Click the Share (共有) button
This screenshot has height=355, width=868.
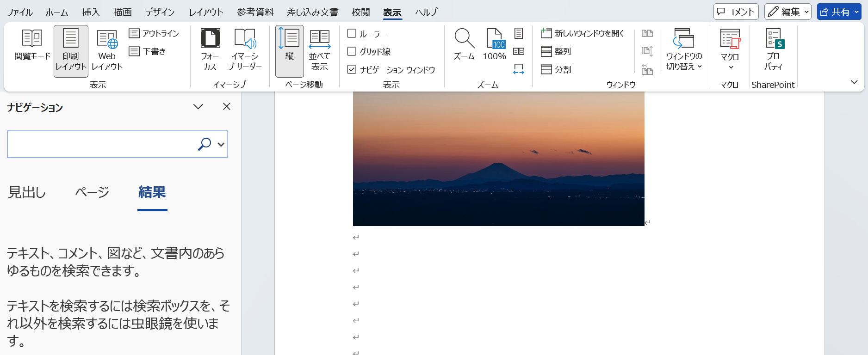(x=839, y=12)
